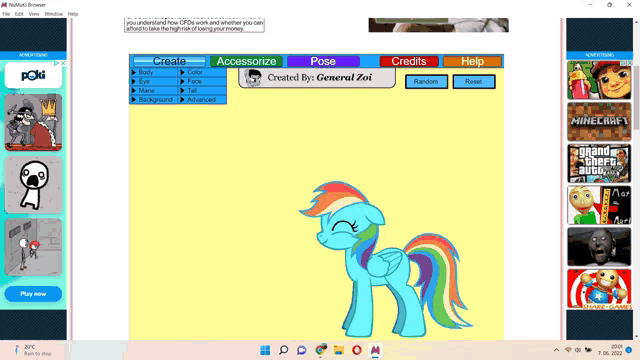Click the Reset button
Image resolution: width=640 pixels, height=360 pixels.
(x=474, y=82)
